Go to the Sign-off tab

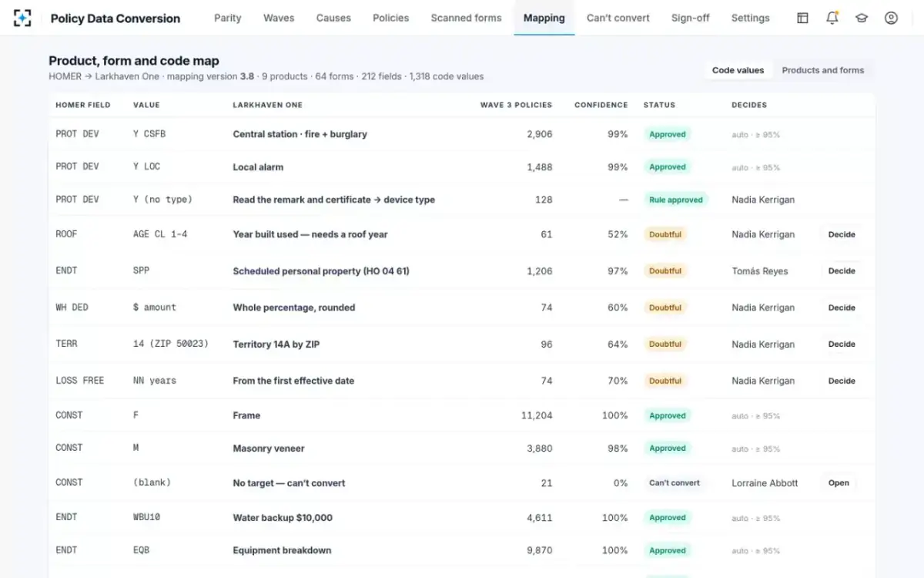tap(691, 18)
